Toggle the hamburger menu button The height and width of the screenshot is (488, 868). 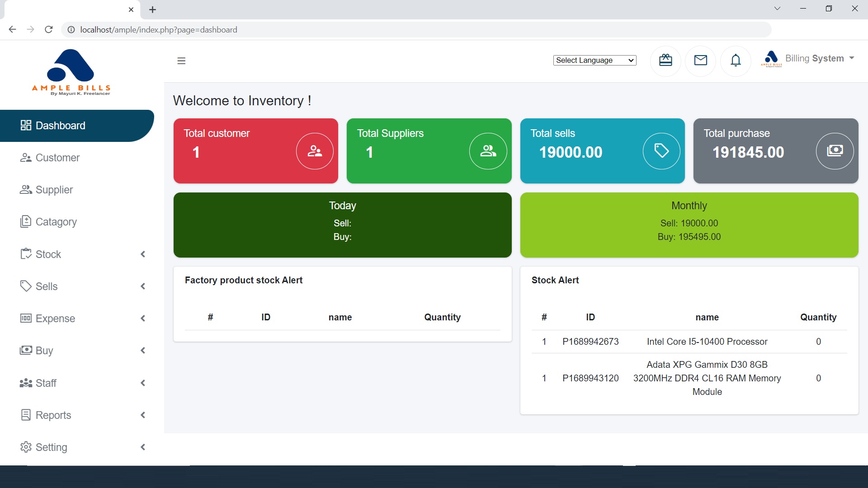182,61
